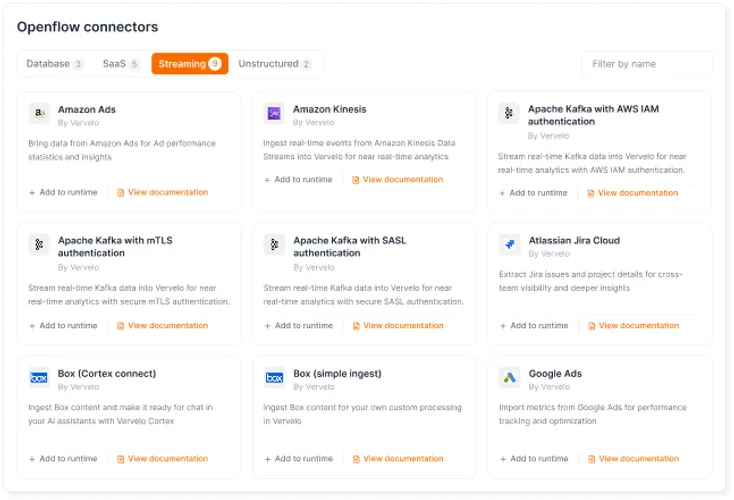Image resolution: width=734 pixels, height=500 pixels.
Task: Click the Atlassian Jira Cloud title
Action: (574, 240)
